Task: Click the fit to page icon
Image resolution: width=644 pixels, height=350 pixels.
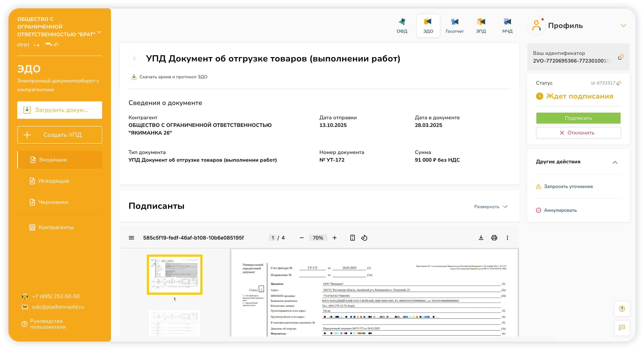Action: coord(352,238)
